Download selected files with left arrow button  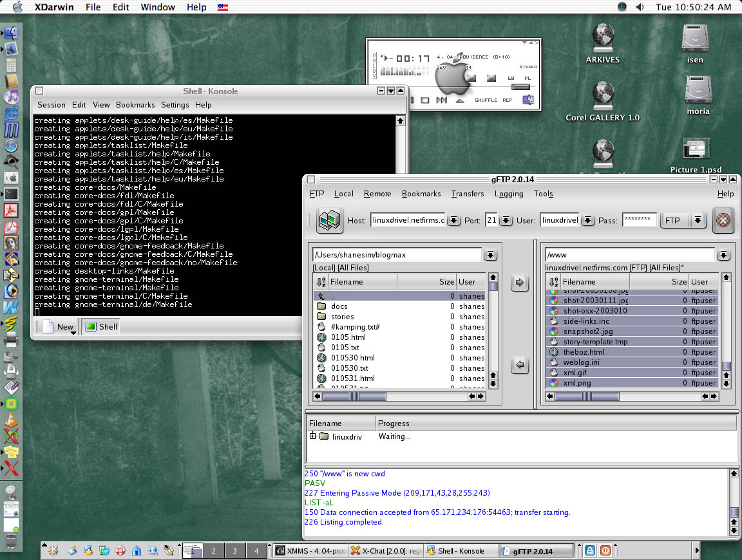point(520,365)
